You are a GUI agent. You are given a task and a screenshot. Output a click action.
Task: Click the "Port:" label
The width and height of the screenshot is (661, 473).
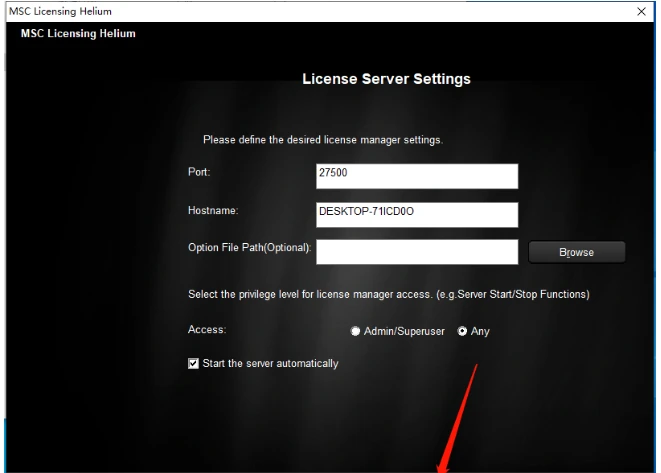(x=199, y=172)
